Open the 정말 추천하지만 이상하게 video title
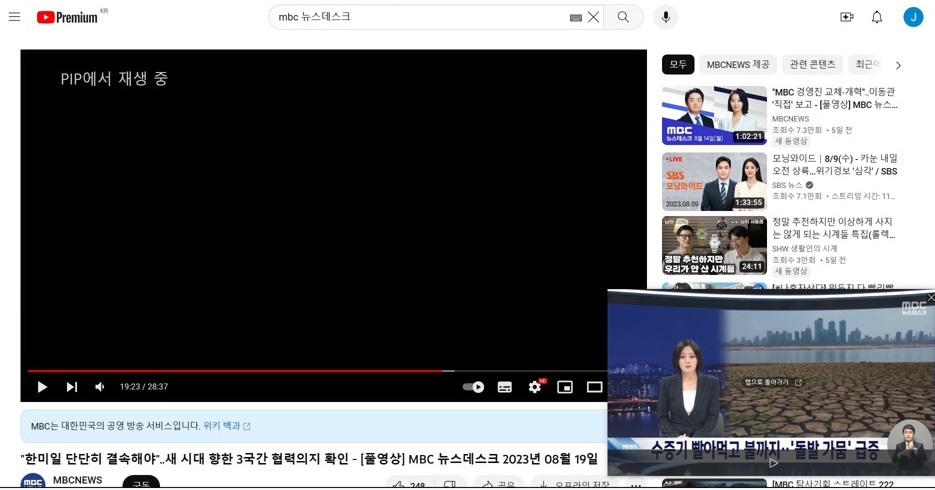935x490 pixels. [x=834, y=228]
